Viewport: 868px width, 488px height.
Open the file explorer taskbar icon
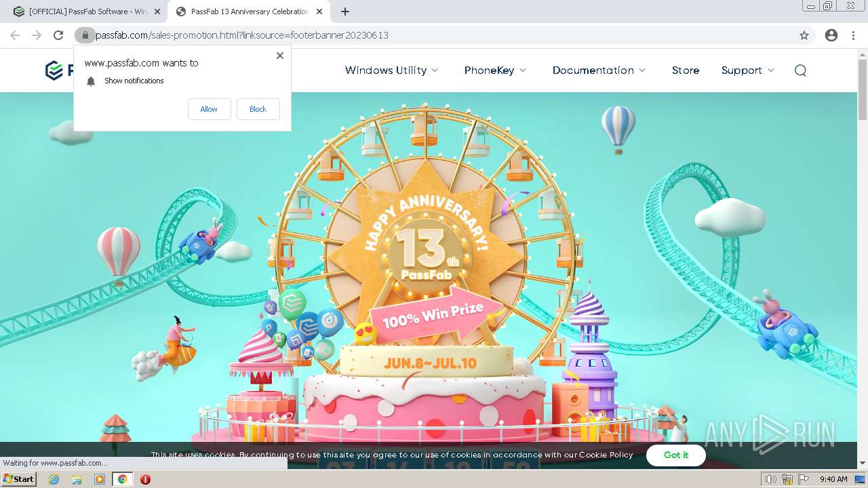coord(77,479)
